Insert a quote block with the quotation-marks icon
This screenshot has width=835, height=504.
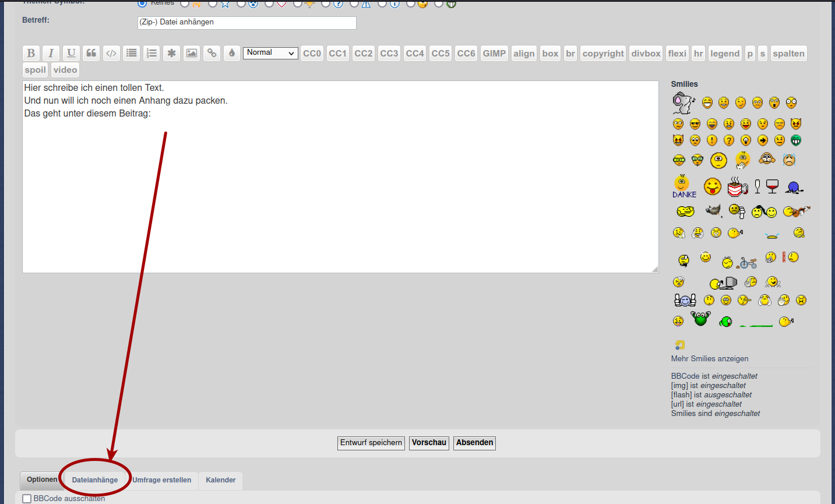coord(91,53)
